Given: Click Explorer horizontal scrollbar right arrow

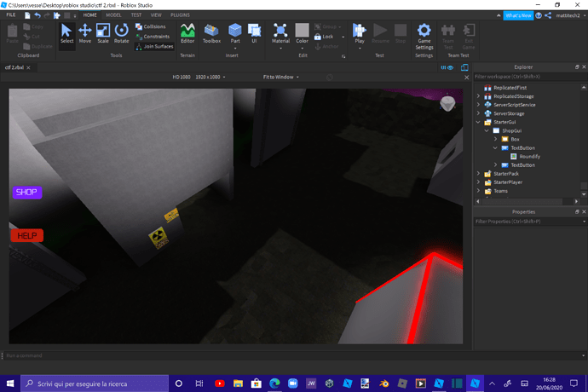Looking at the screenshot, I should [x=576, y=201].
